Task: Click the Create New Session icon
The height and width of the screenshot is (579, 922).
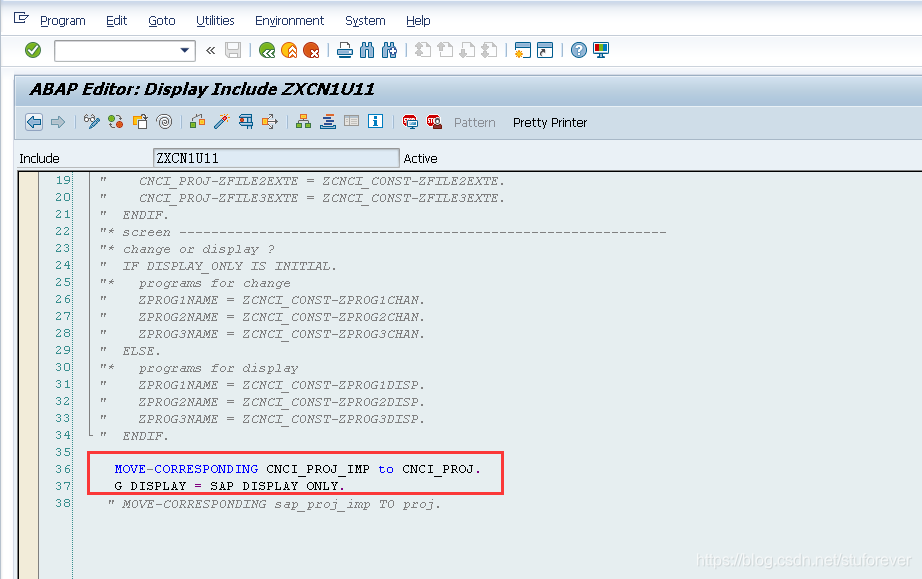Action: click(522, 51)
